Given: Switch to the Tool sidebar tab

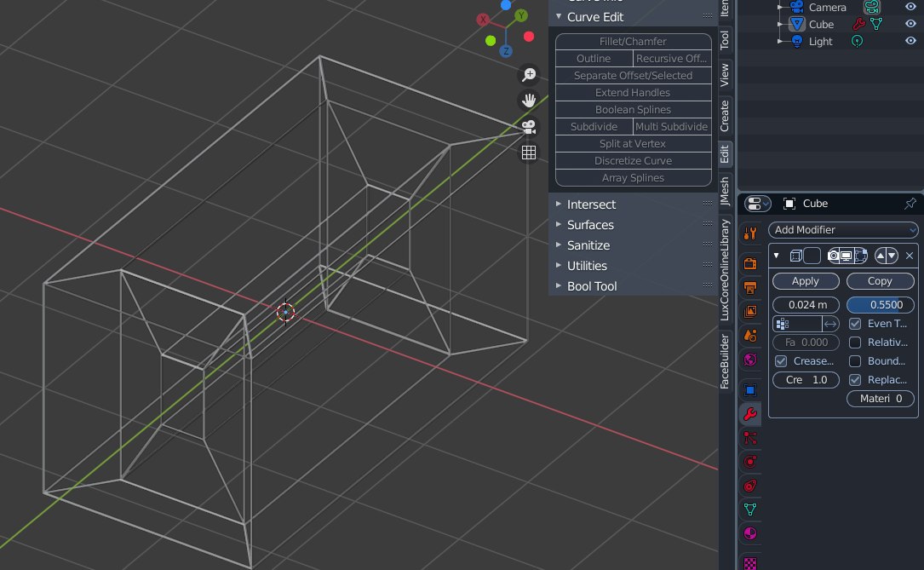Looking at the screenshot, I should pos(725,40).
